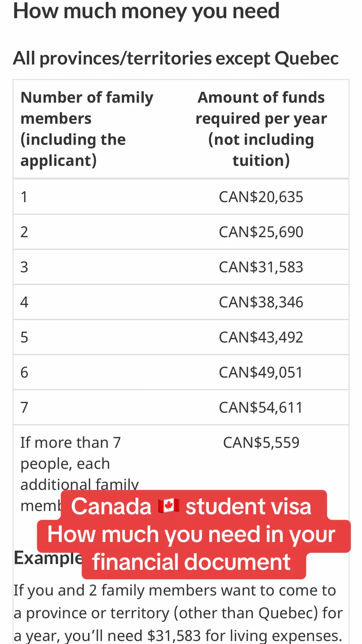Click the example paragraph about living expenses
Screen dimensions: 362x644
tap(178, 613)
